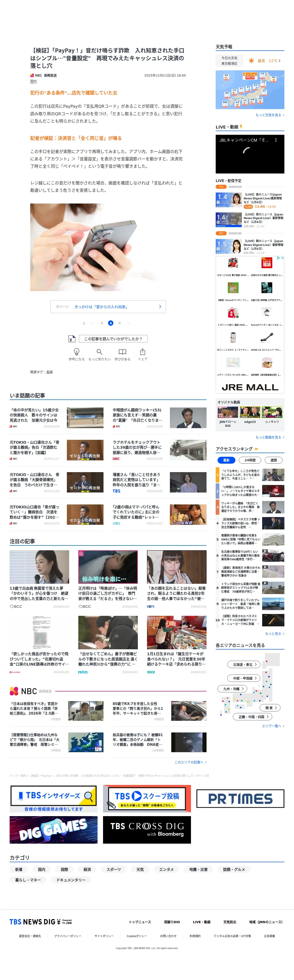Open the TBS スクープ投稿 banner
The image size is (294, 980).
tap(147, 799)
